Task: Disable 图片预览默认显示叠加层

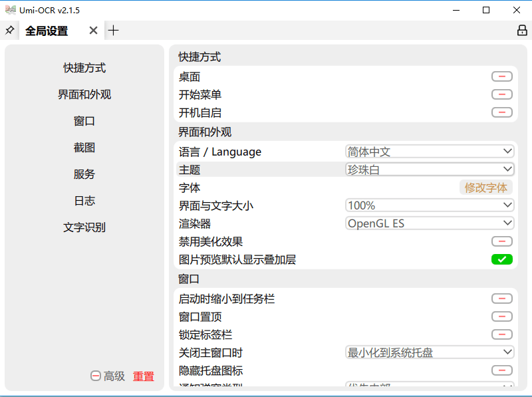Action: [x=501, y=259]
